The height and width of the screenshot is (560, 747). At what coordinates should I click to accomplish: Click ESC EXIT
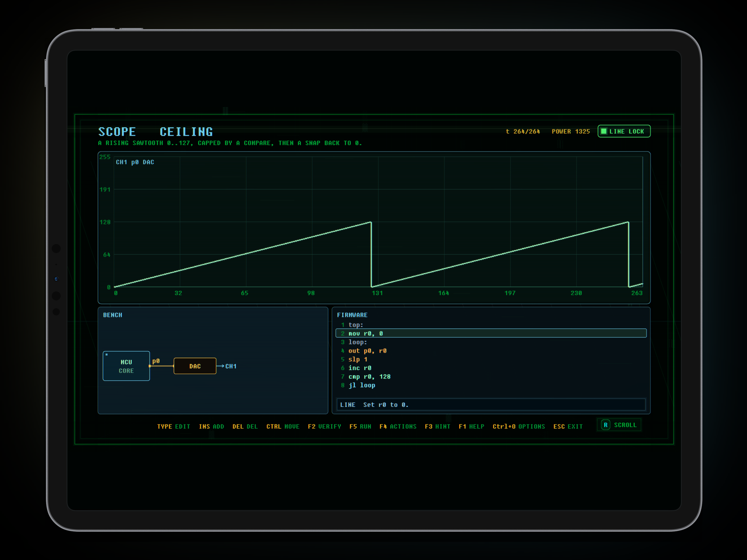(x=568, y=426)
